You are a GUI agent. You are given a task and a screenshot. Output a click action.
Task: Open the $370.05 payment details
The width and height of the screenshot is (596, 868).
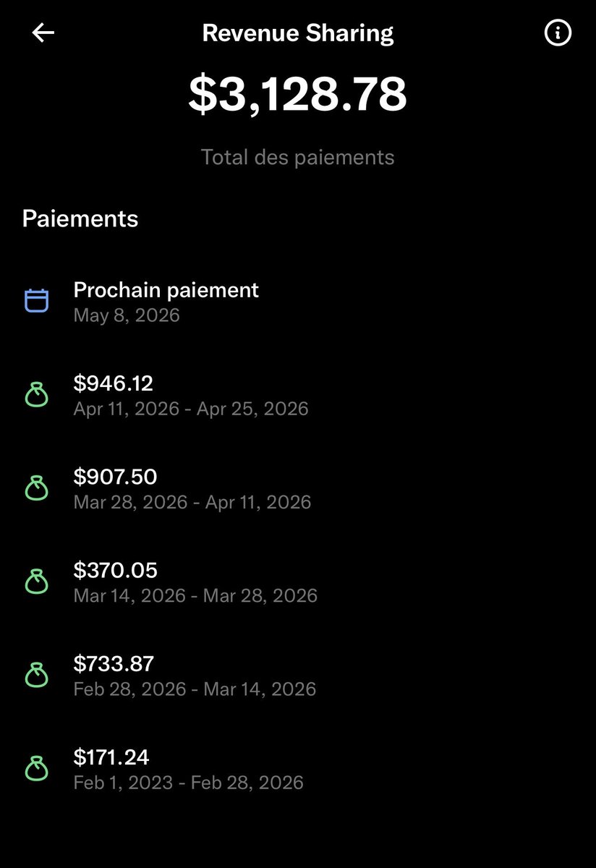[x=298, y=582]
